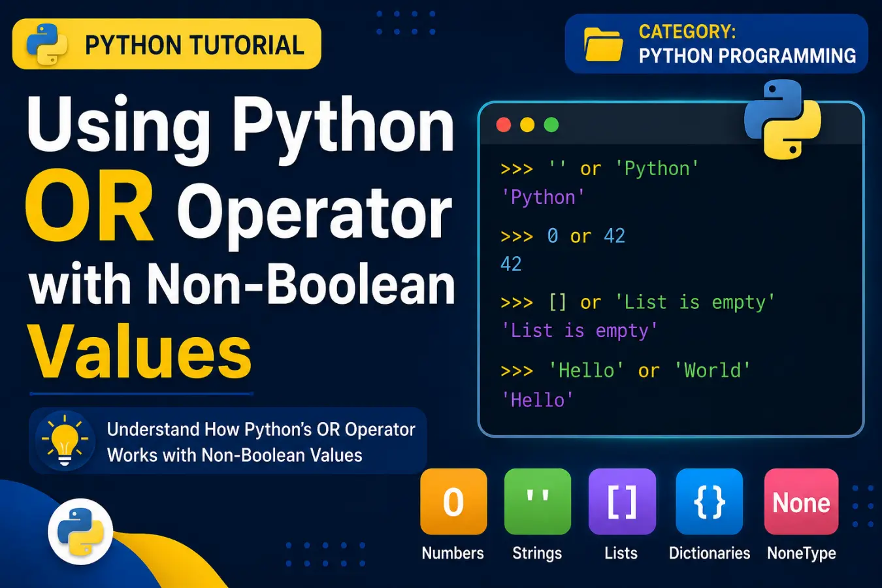Click the output line 'Python'
The width and height of the screenshot is (882, 588).
click(543, 197)
